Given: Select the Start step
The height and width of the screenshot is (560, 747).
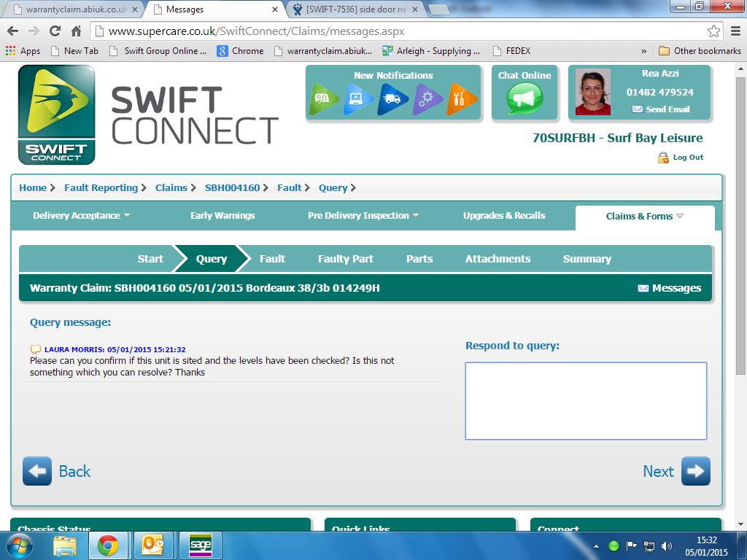Looking at the screenshot, I should [150, 259].
